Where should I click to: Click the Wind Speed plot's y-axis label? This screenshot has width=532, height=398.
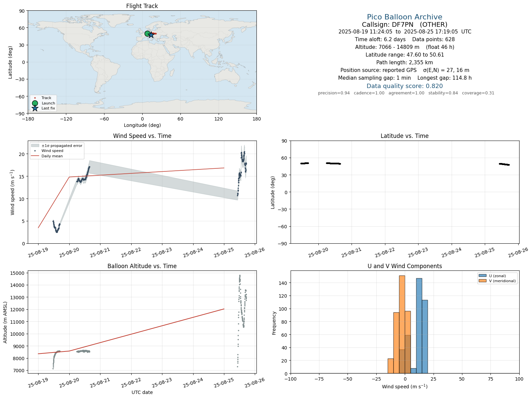(12, 192)
